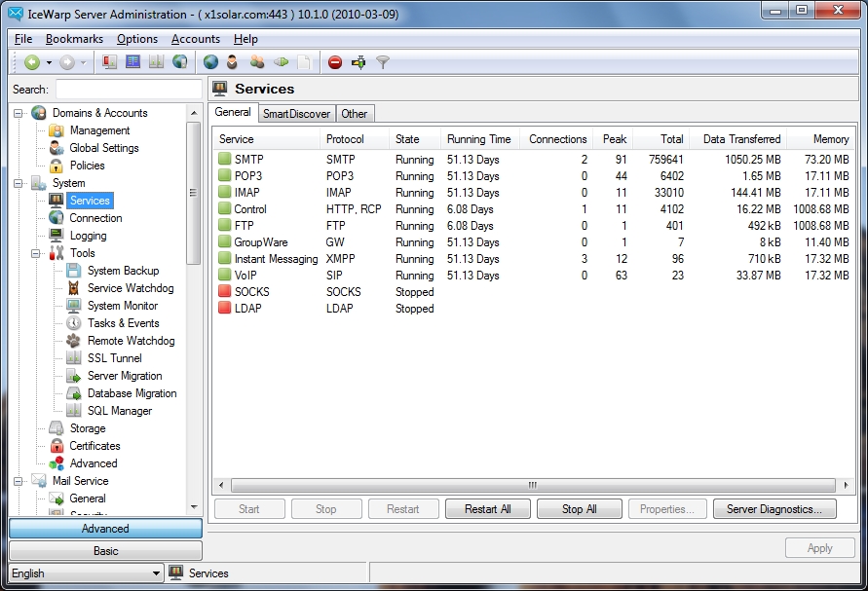The width and height of the screenshot is (868, 591).
Task: Click the System Backup floppy disk icon
Action: 74,271
